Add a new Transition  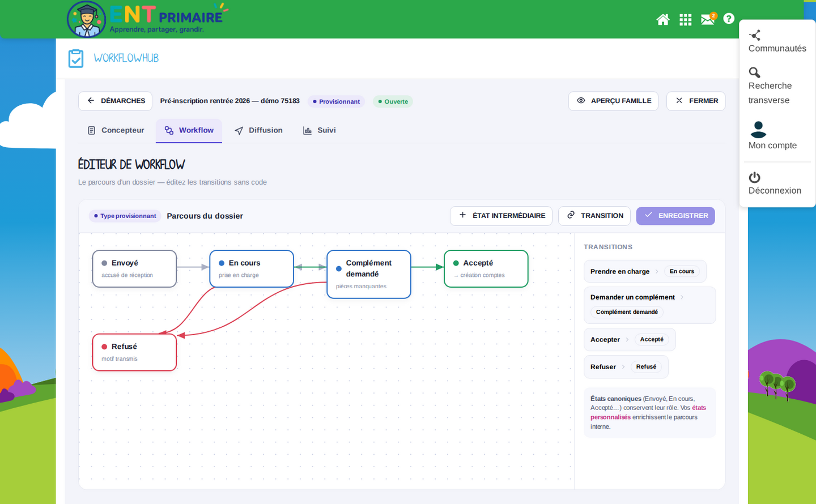(594, 216)
